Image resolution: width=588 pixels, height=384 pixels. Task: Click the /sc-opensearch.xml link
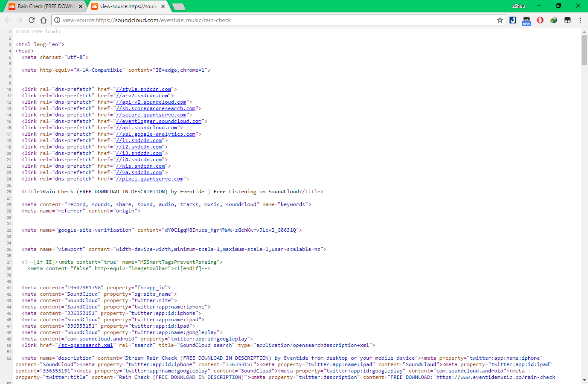point(85,345)
